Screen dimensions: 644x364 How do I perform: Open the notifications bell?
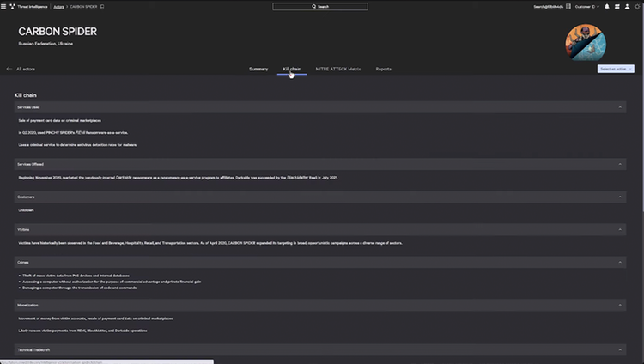point(606,7)
